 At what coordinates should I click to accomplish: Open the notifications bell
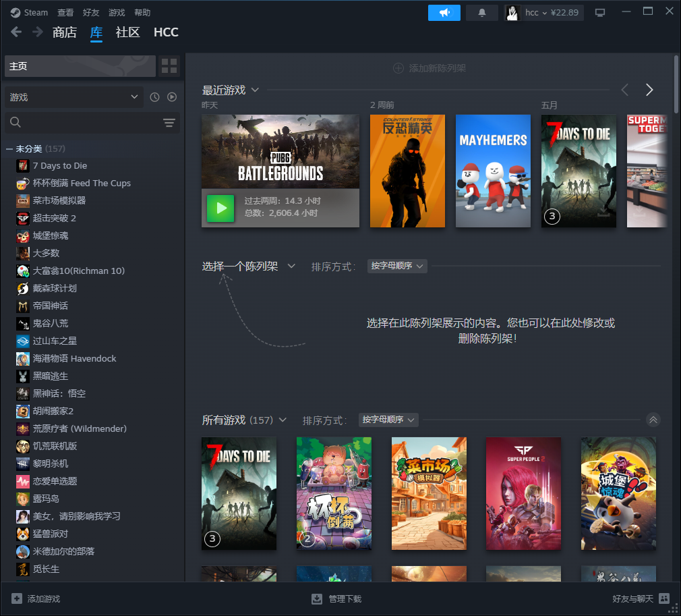(481, 13)
